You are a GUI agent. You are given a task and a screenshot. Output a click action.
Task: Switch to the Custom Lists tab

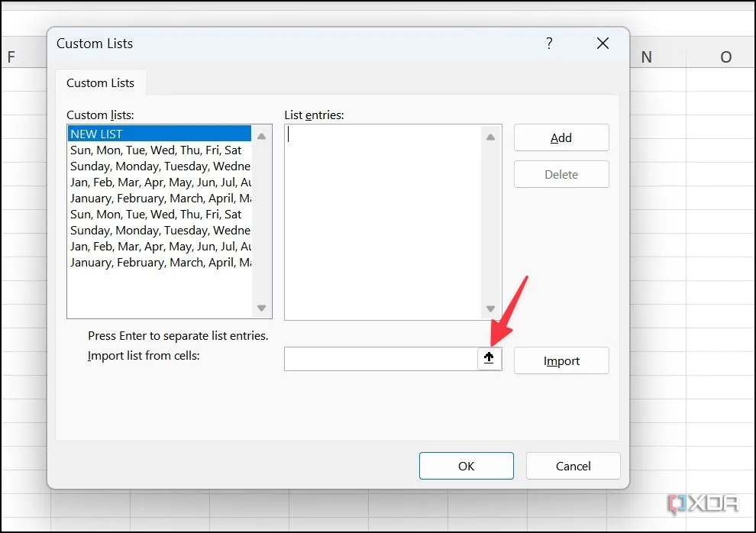pyautogui.click(x=100, y=82)
